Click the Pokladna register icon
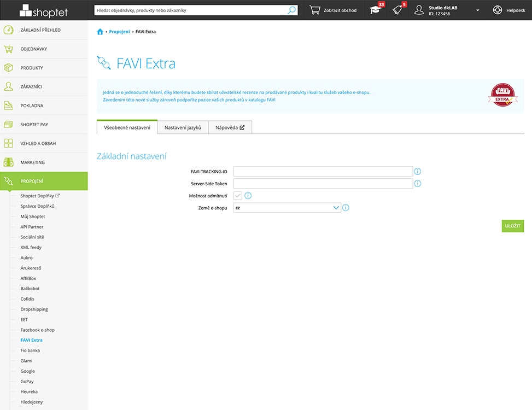The height and width of the screenshot is (410, 532). (9, 106)
